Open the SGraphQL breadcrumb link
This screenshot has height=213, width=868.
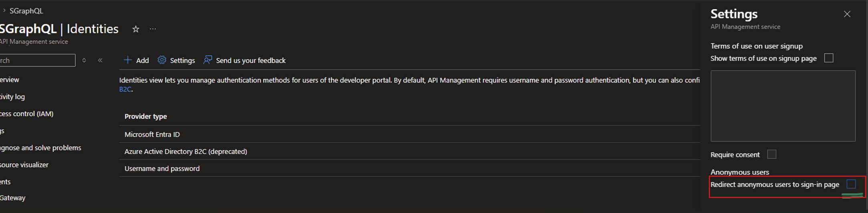click(x=26, y=11)
